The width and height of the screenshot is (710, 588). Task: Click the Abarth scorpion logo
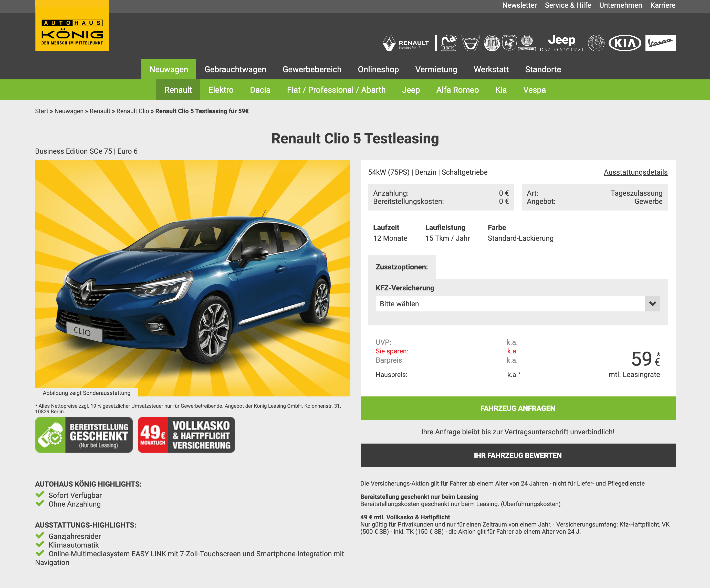coord(509,43)
